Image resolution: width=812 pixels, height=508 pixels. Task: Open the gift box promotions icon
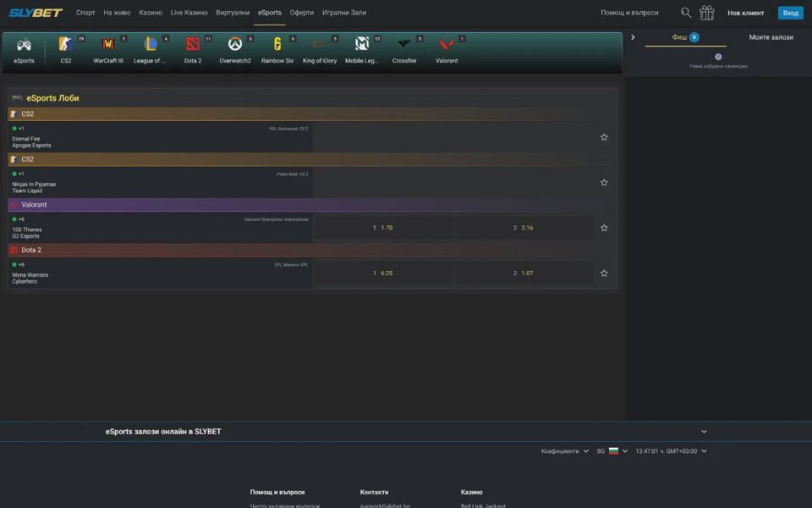pos(707,13)
